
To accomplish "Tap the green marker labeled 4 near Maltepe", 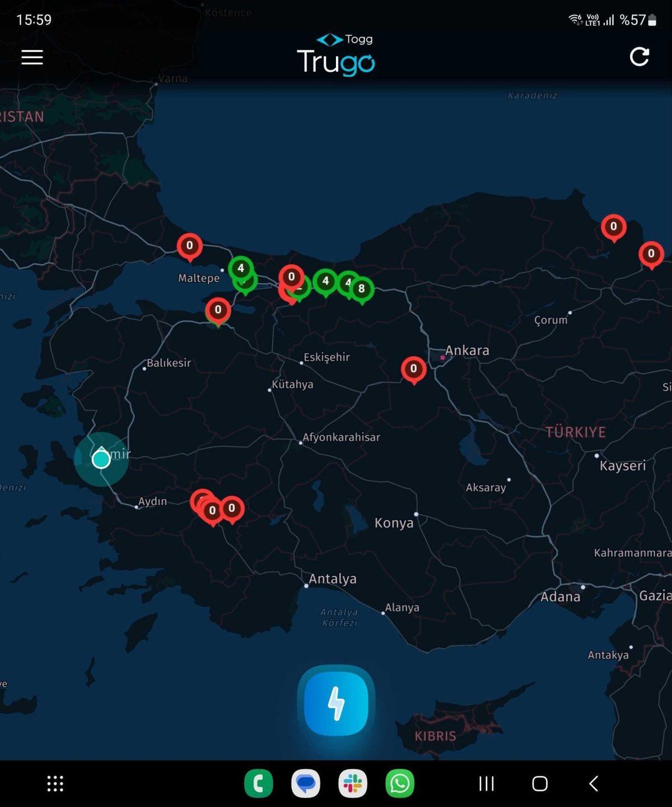I will click(x=242, y=269).
